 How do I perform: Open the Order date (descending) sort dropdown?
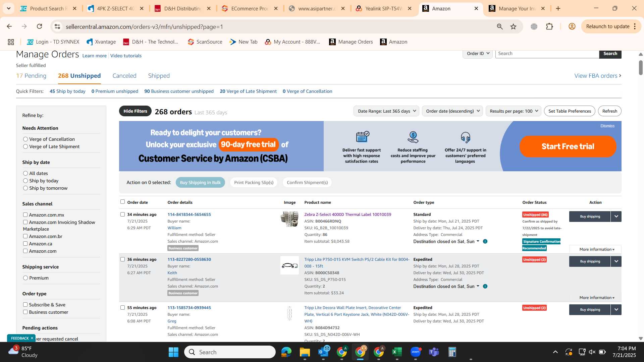[452, 111]
